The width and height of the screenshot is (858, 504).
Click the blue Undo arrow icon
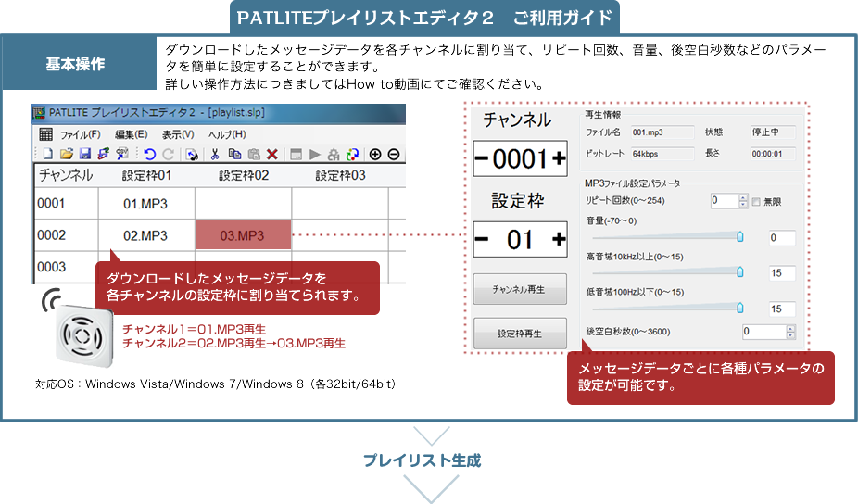pos(150,155)
